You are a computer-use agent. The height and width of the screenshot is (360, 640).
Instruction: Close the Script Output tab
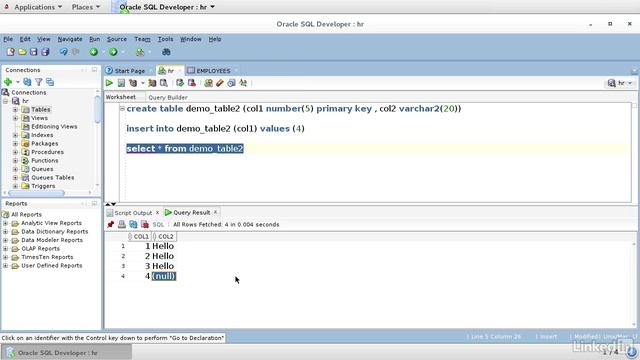click(x=157, y=213)
